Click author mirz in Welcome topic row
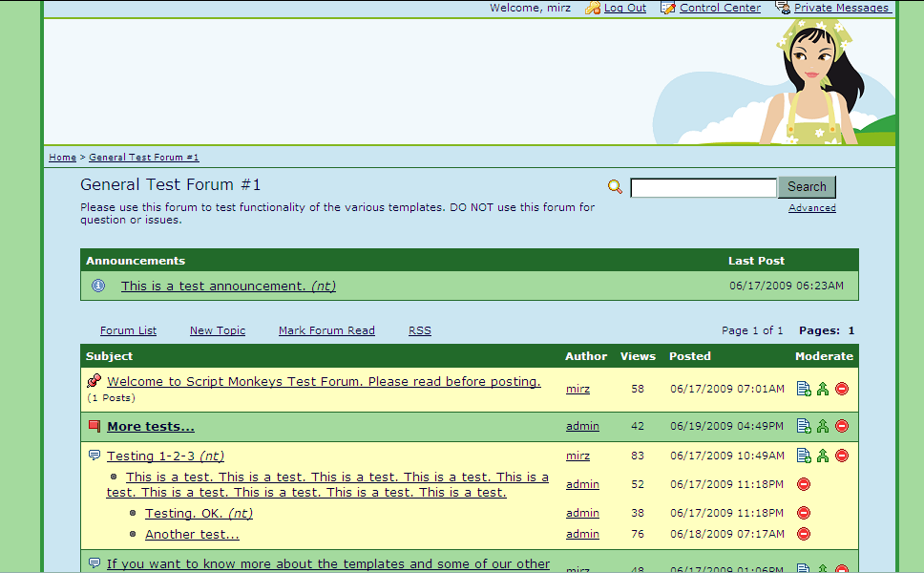The width and height of the screenshot is (924, 573). (577, 389)
